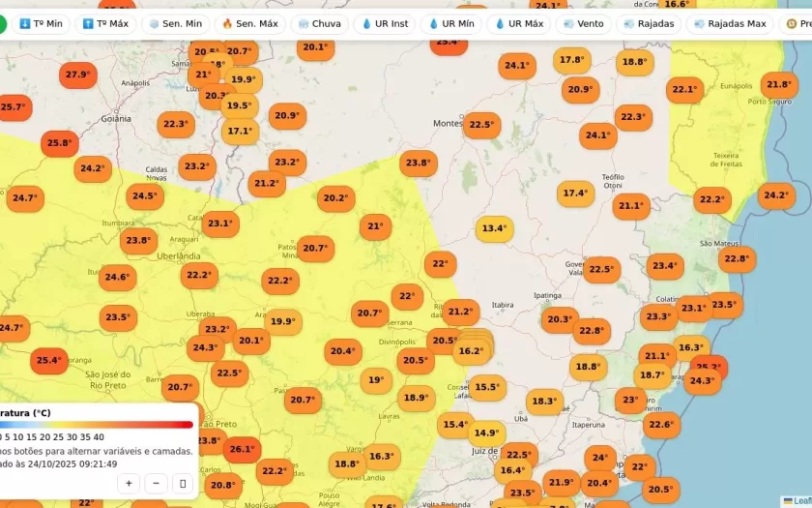Open the UR Máx humidity layer
This screenshot has height=508, width=812.
(519, 23)
